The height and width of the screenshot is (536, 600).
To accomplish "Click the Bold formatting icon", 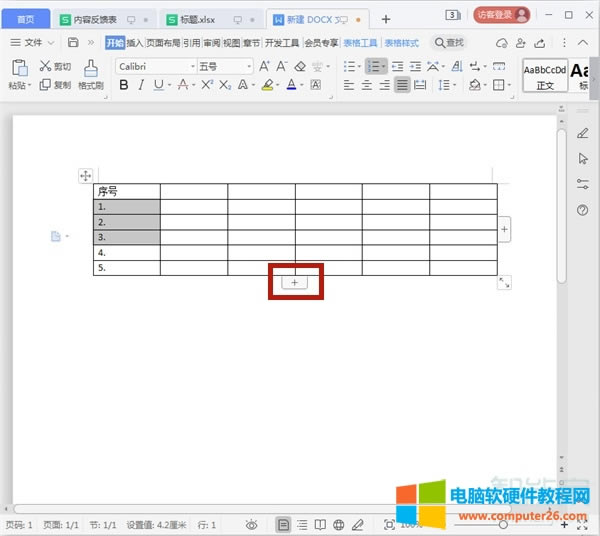I will (124, 85).
